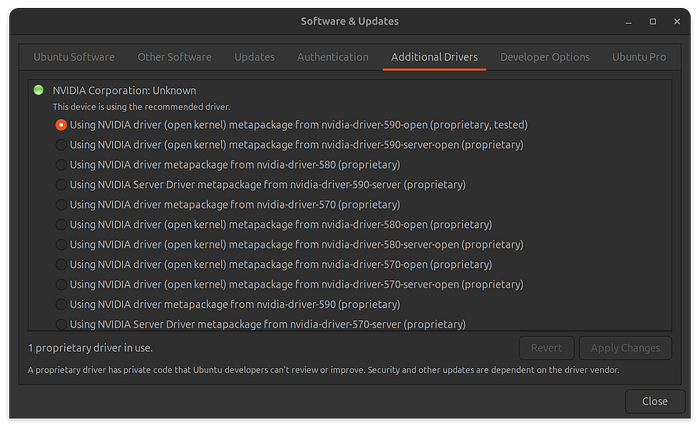Screen dimensions: 700x430
Task: Choose the nvidia-driver-590-server-open radio button
Action: pyautogui.click(x=62, y=145)
